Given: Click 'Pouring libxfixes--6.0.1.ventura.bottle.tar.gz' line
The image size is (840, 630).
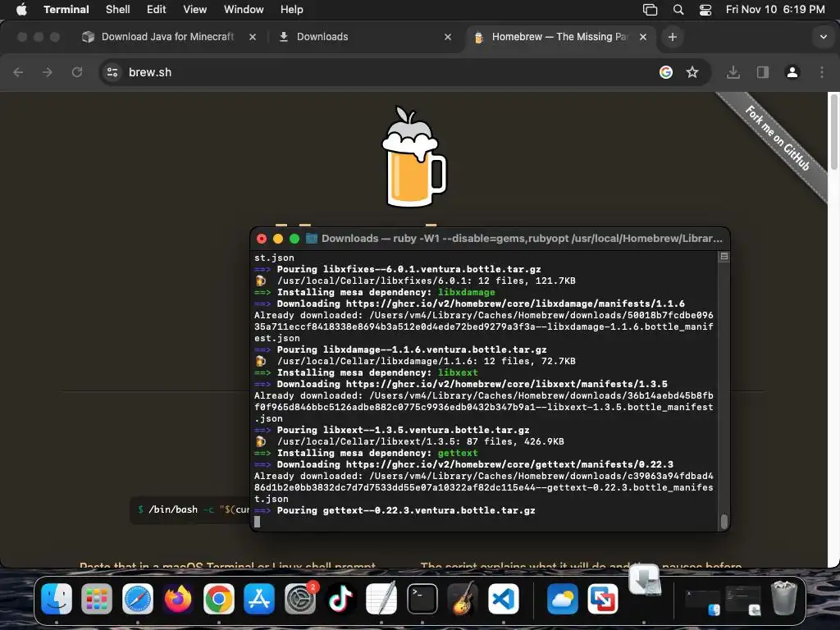Looking at the screenshot, I should click(398, 269).
